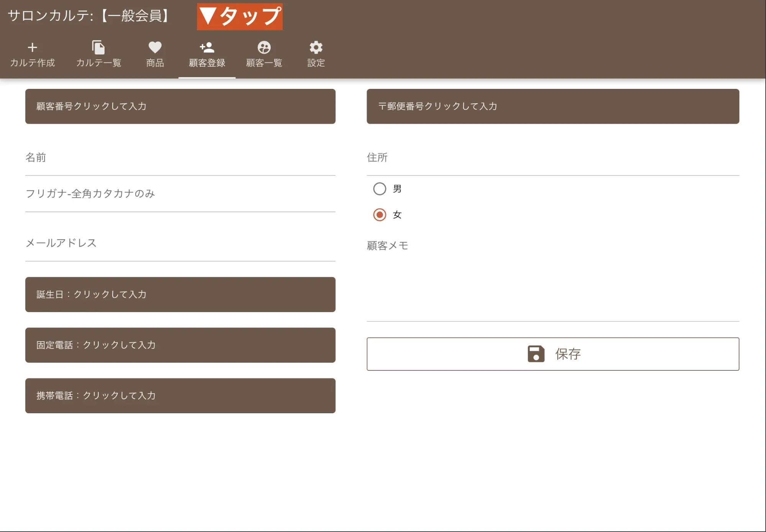
Task: Toggle the currently selected 女 radio button
Action: pos(380,215)
